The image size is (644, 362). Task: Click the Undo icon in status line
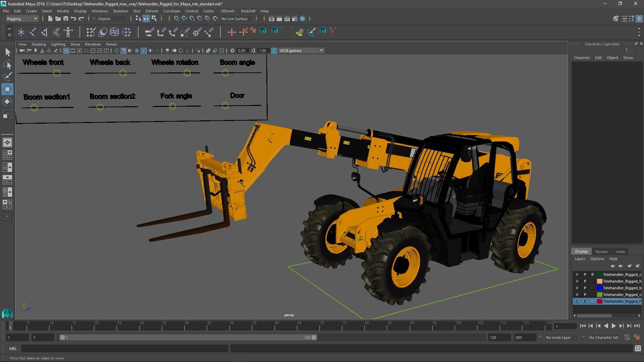tap(73, 19)
